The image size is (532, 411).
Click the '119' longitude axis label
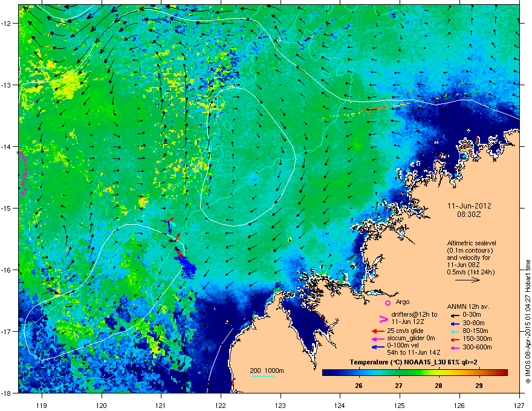coord(42,405)
